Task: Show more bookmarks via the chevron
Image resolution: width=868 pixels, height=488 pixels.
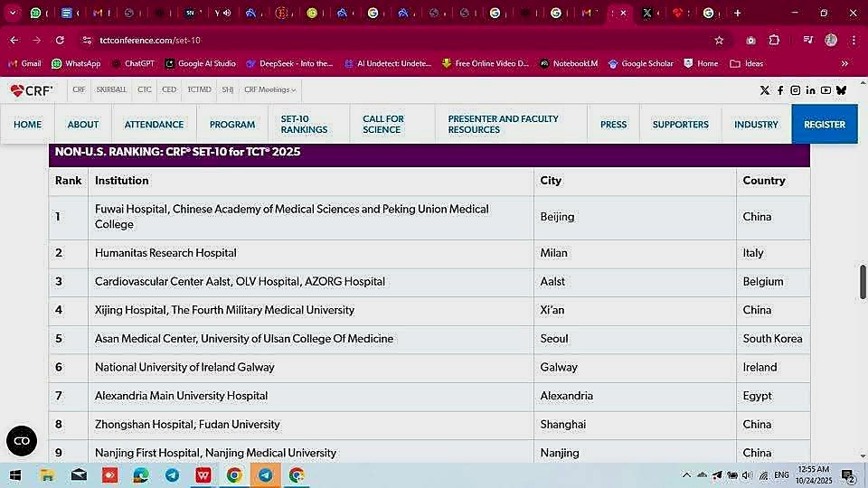Action: pos(844,63)
